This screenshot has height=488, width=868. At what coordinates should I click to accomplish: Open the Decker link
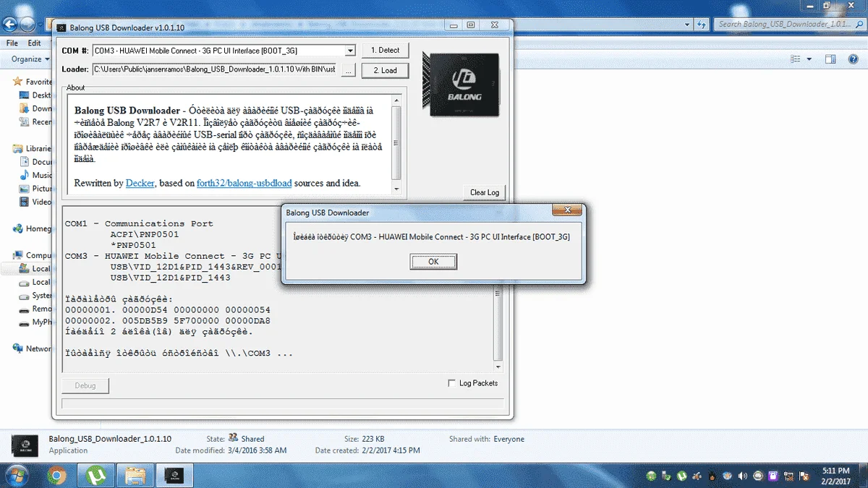(x=140, y=183)
